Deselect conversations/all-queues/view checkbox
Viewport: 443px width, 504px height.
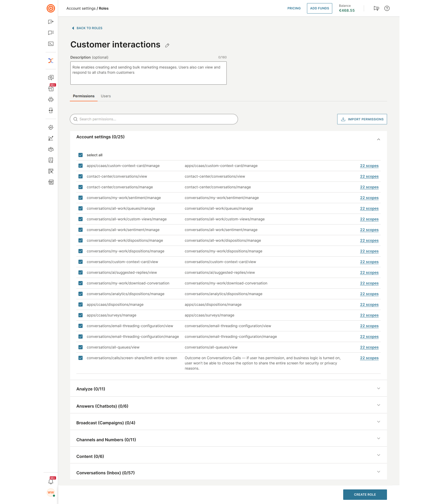tap(81, 347)
